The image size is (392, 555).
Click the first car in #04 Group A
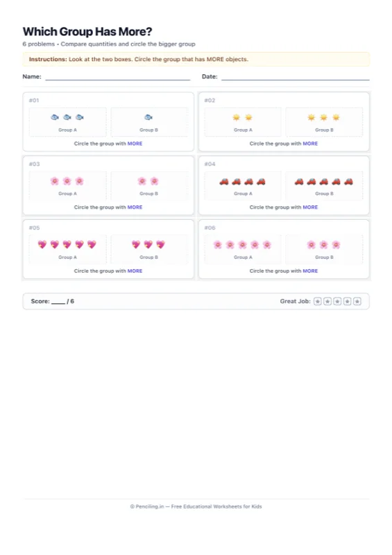pyautogui.click(x=224, y=182)
